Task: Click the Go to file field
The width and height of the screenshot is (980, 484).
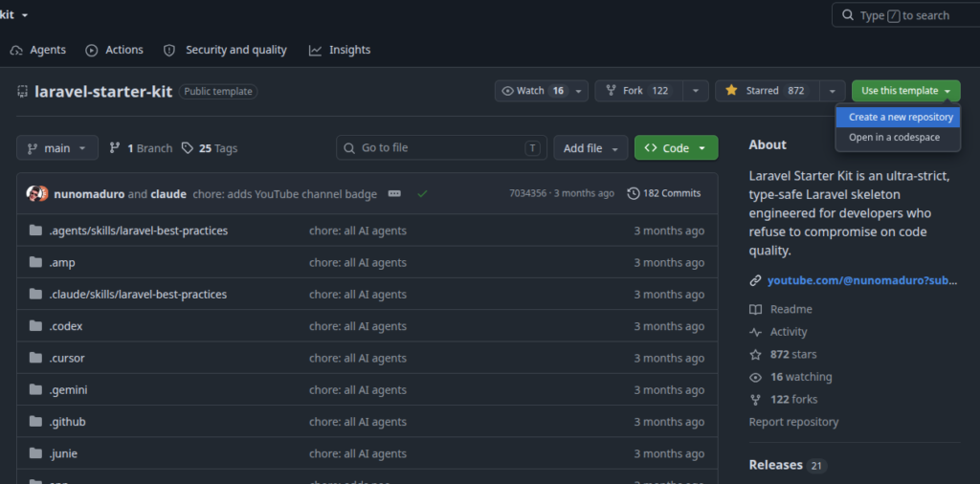Action: point(442,148)
